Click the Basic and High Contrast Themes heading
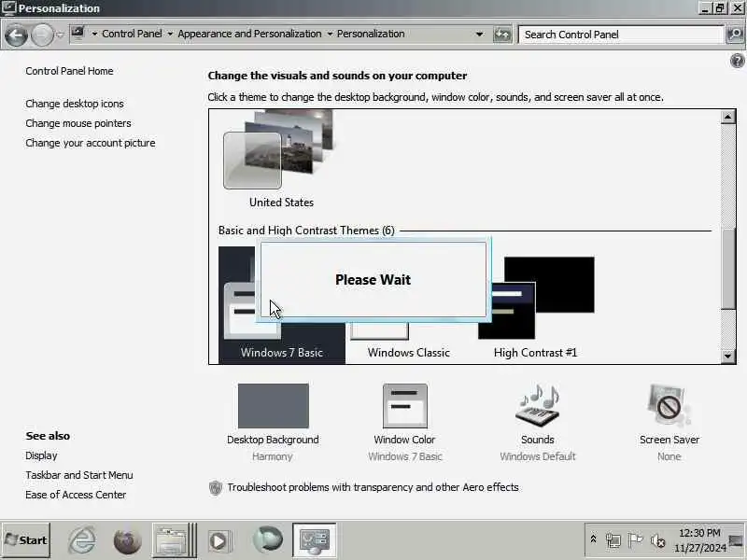 [306, 231]
